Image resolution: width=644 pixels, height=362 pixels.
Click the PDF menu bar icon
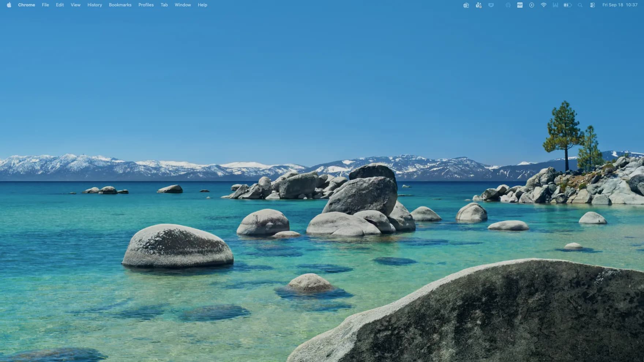pyautogui.click(x=520, y=5)
